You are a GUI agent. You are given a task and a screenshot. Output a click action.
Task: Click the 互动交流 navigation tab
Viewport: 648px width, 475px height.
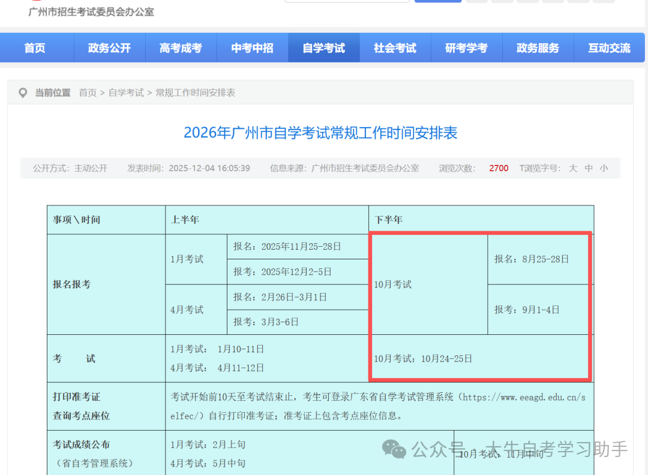coord(609,48)
